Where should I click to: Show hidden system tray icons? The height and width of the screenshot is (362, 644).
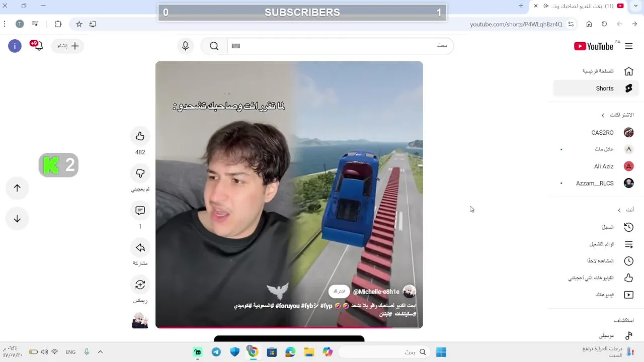100,352
